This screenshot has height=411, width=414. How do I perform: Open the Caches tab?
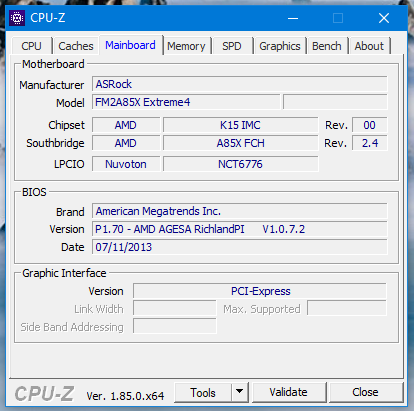point(76,46)
